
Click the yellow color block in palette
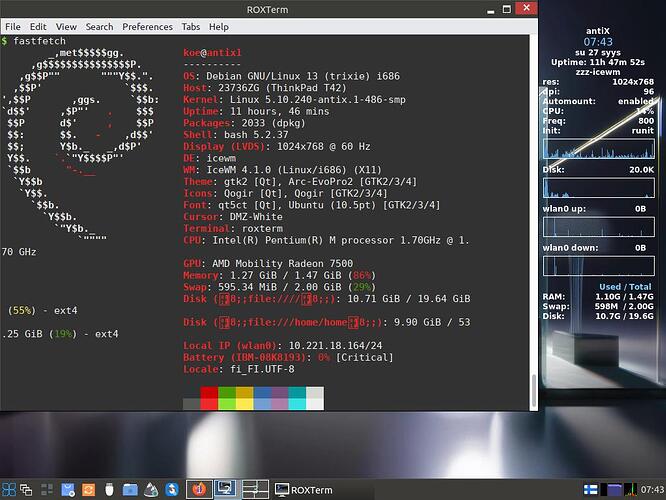(244, 398)
